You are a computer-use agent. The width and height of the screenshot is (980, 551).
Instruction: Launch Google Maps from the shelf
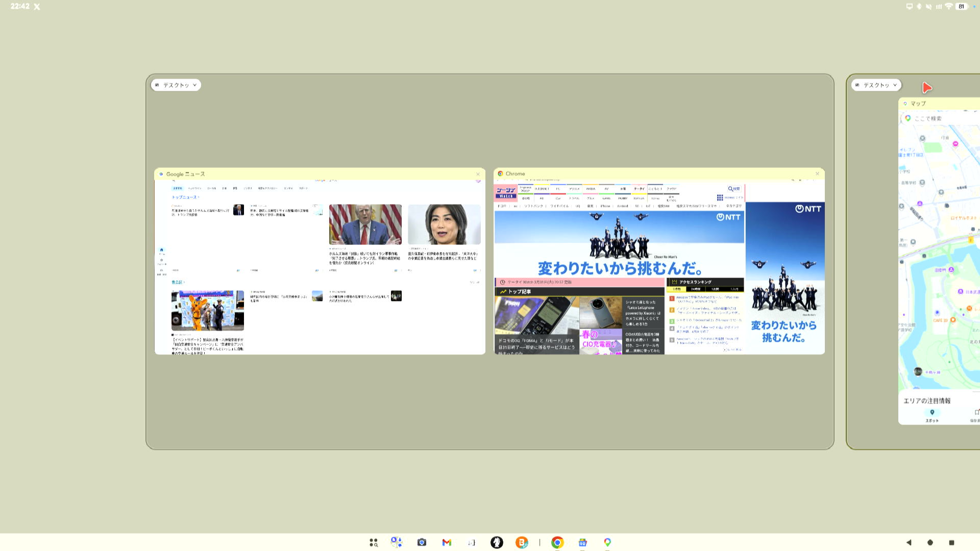pos(607,542)
